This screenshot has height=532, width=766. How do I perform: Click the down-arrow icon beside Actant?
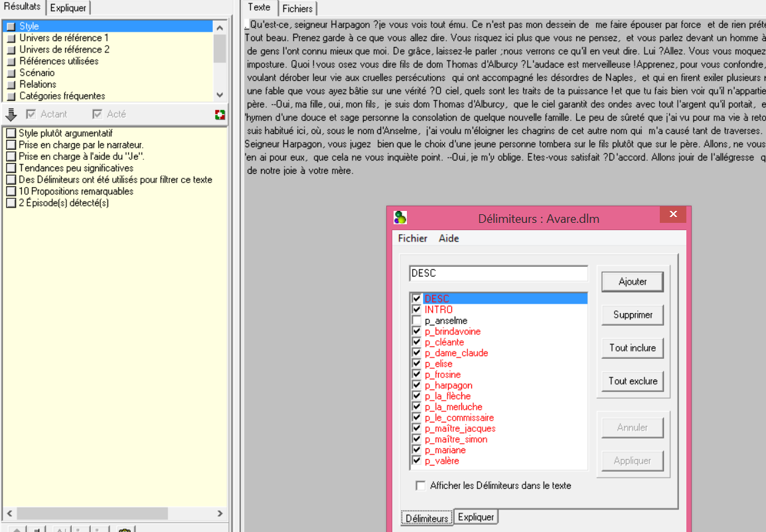pos(11,114)
